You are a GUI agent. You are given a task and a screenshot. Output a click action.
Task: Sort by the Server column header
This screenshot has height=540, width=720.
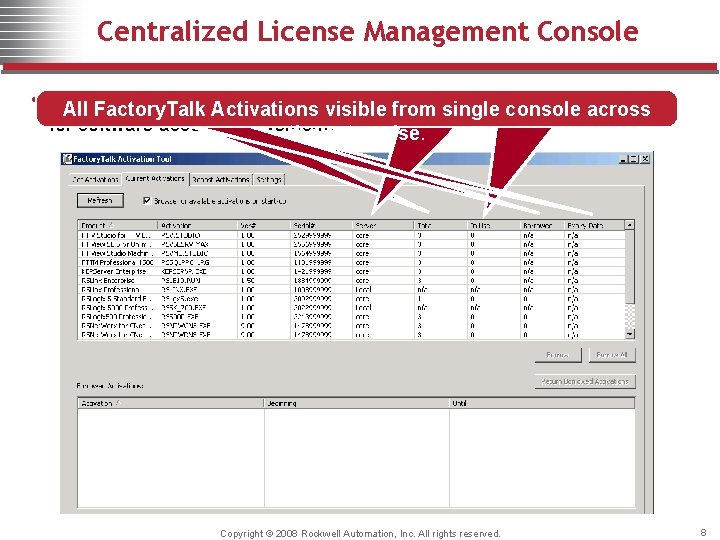tap(383, 225)
